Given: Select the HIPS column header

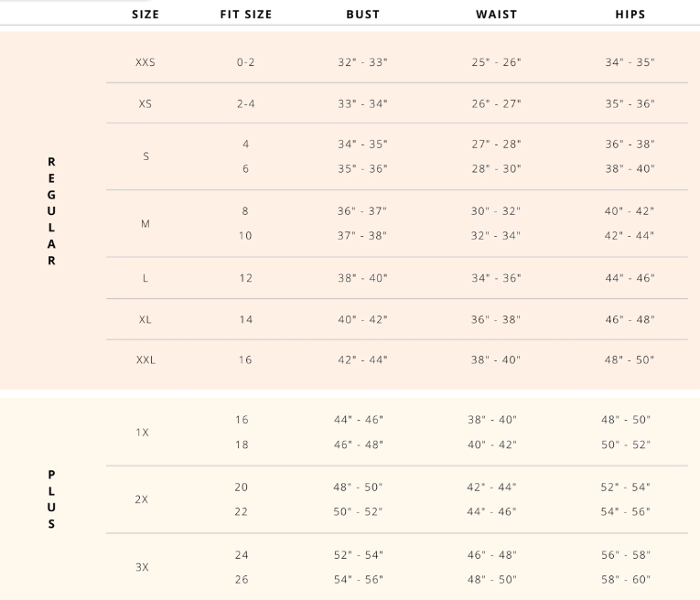Looking at the screenshot, I should 630,15.
